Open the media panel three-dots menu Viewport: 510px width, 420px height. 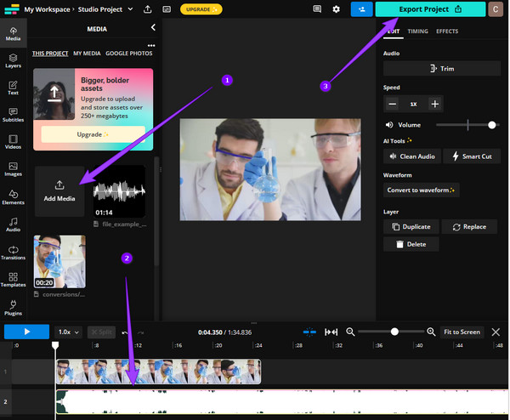(x=151, y=45)
